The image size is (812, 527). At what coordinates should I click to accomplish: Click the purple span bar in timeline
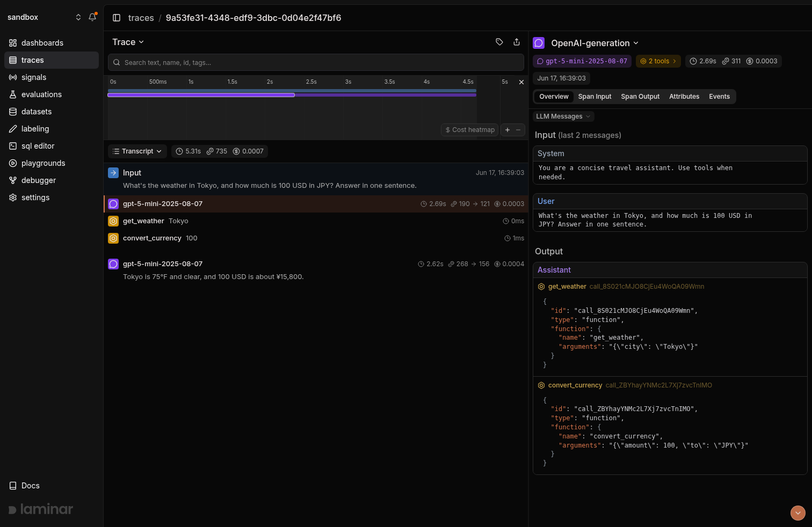click(x=201, y=95)
